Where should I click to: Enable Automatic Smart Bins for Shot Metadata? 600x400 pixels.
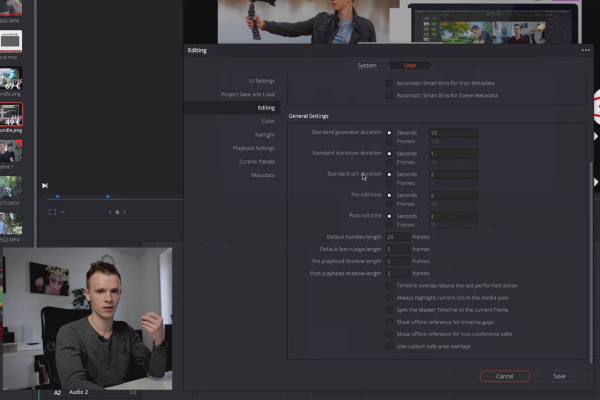click(x=389, y=83)
